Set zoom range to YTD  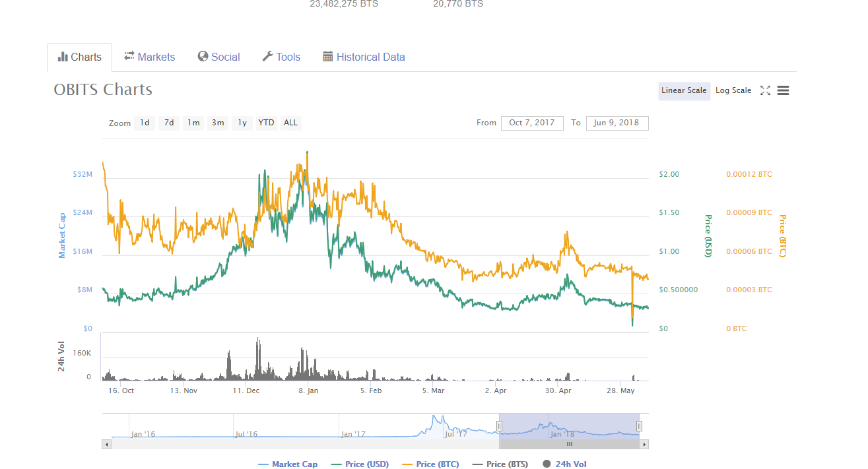[267, 123]
